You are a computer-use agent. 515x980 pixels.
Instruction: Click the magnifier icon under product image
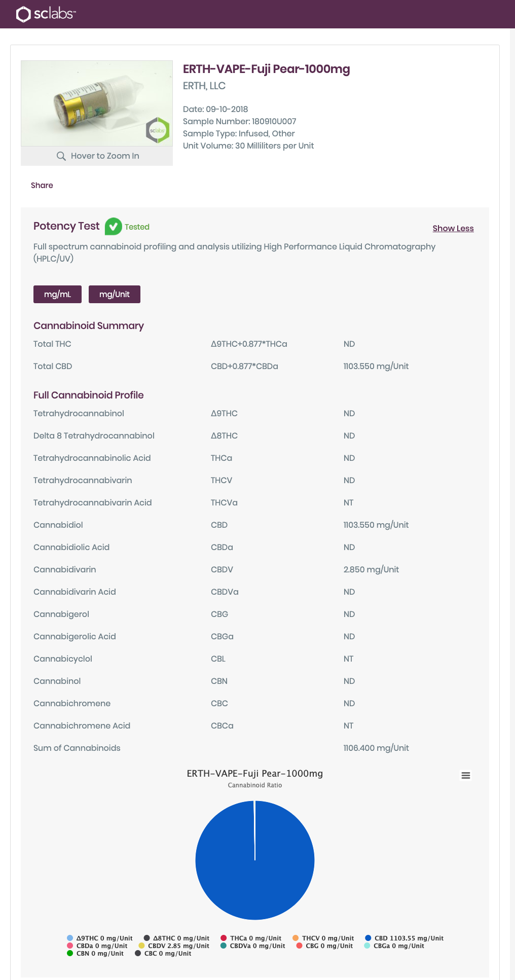tap(61, 156)
